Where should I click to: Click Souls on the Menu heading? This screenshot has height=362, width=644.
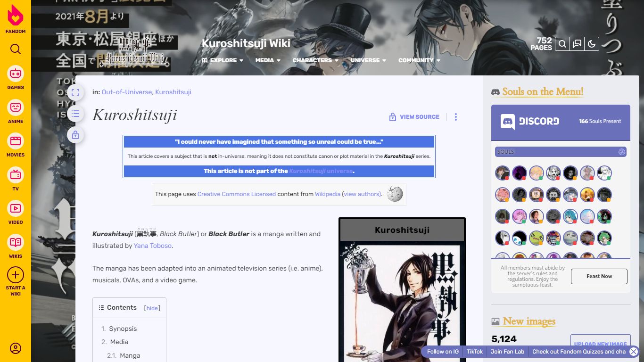pos(543,91)
